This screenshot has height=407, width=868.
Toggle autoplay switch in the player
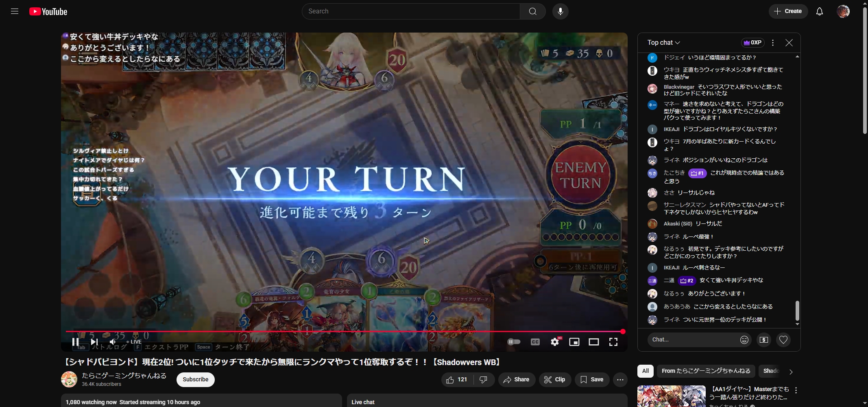tap(514, 342)
